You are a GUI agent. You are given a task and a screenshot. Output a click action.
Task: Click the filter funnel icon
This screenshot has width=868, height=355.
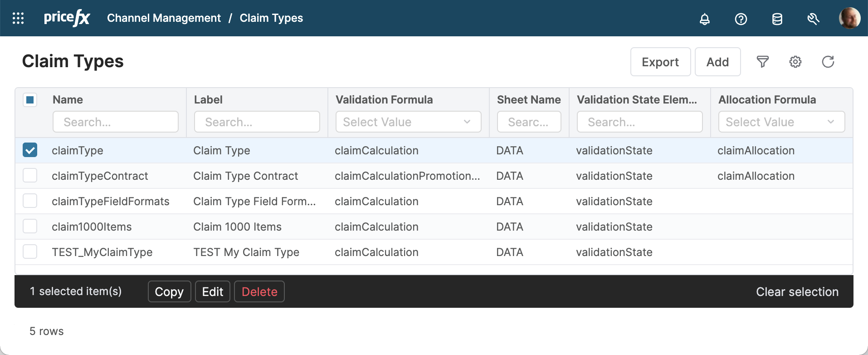pyautogui.click(x=762, y=62)
